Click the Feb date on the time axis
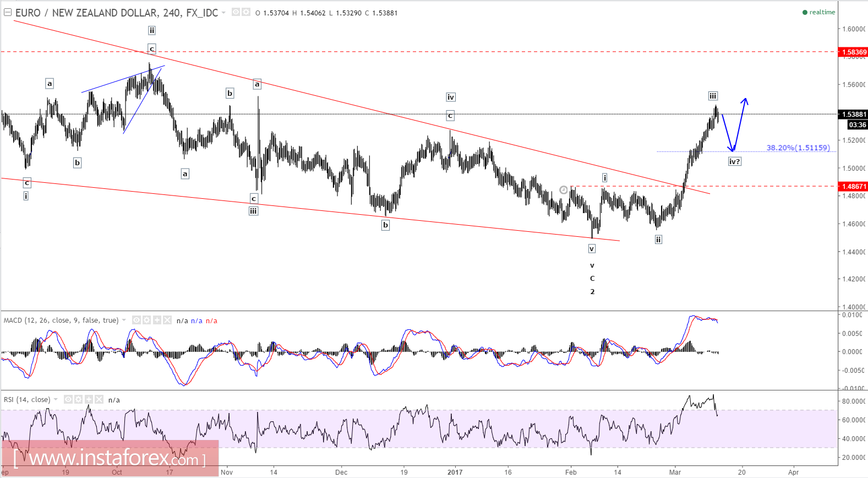The height and width of the screenshot is (478, 868). click(x=571, y=472)
